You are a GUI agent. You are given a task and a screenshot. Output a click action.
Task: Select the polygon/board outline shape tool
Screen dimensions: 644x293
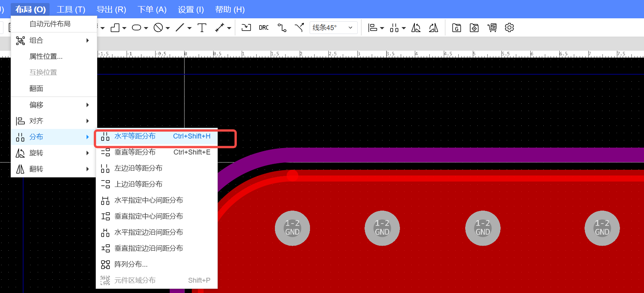[115, 28]
